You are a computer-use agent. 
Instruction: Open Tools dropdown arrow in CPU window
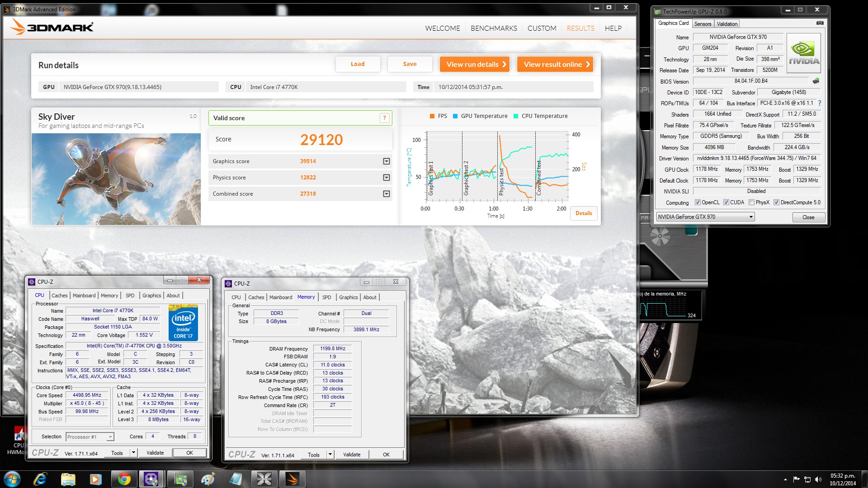click(133, 453)
